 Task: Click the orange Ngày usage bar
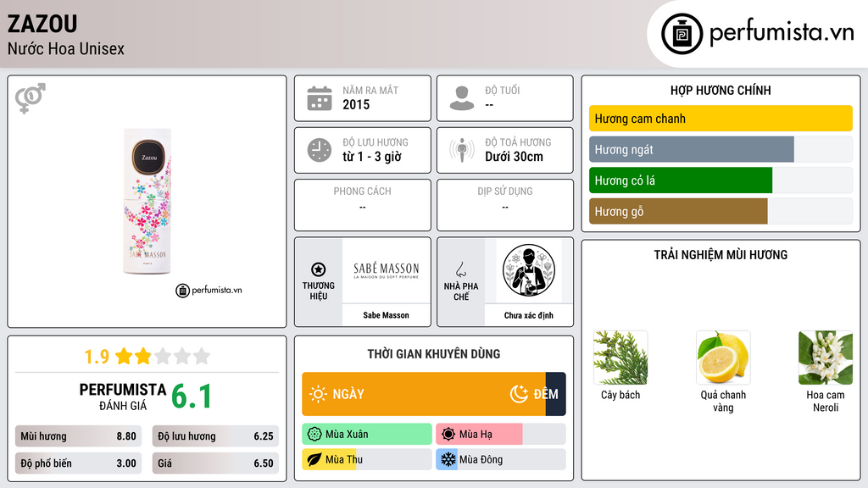(424, 394)
